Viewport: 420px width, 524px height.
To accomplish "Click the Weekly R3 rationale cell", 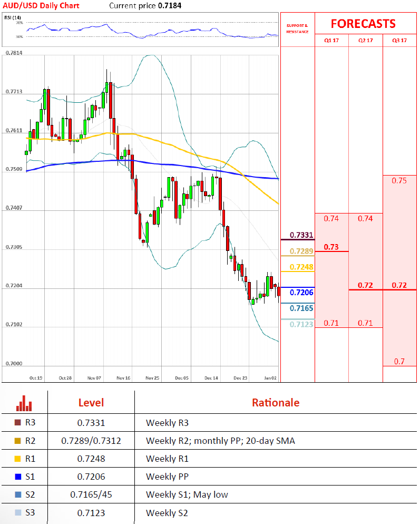I will click(x=167, y=423).
